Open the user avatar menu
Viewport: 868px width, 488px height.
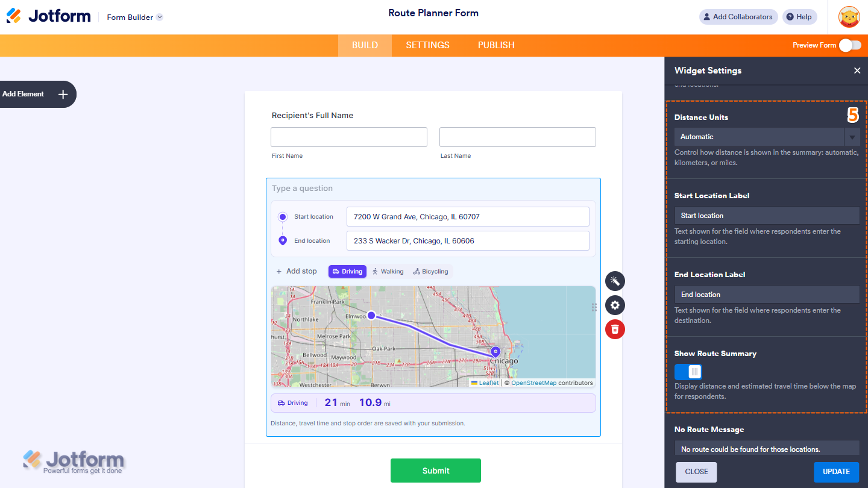(x=849, y=17)
